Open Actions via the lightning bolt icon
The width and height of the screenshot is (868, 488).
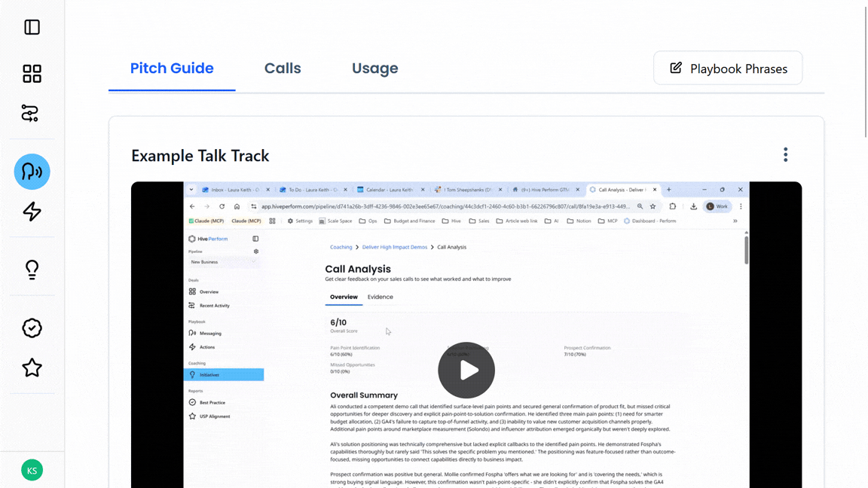pyautogui.click(x=32, y=212)
